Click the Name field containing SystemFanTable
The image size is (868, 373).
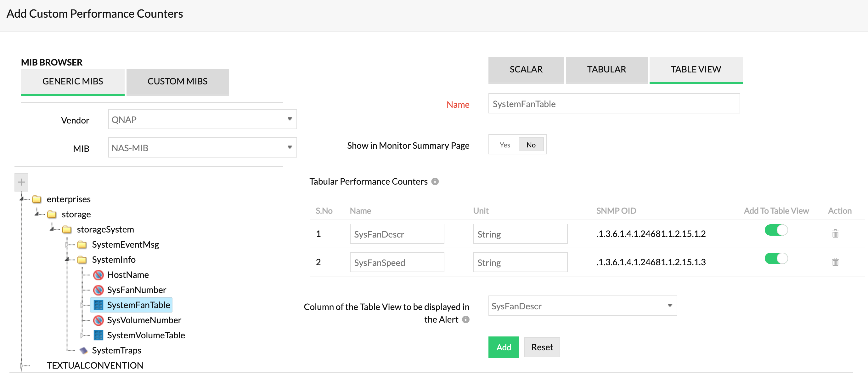click(x=614, y=104)
